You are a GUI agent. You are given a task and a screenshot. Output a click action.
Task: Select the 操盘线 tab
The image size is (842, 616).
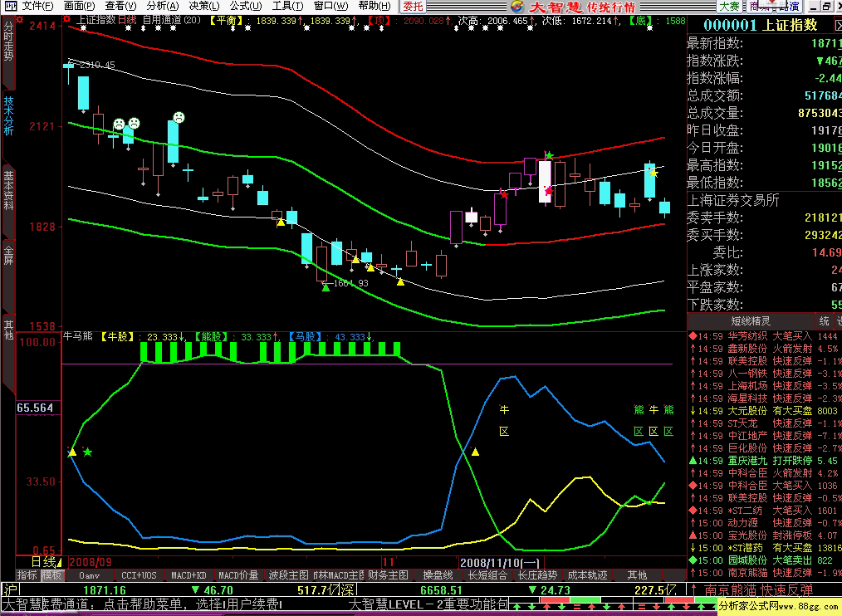click(438, 575)
